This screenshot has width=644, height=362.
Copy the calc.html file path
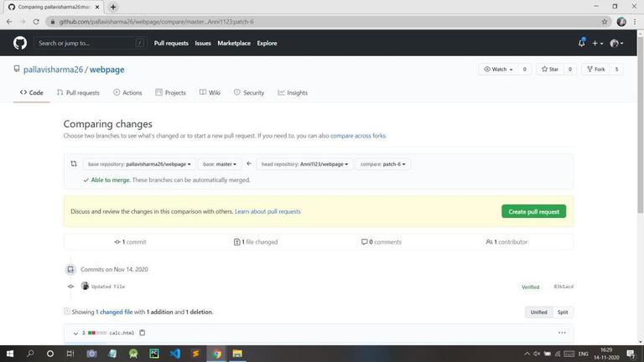[x=142, y=333]
